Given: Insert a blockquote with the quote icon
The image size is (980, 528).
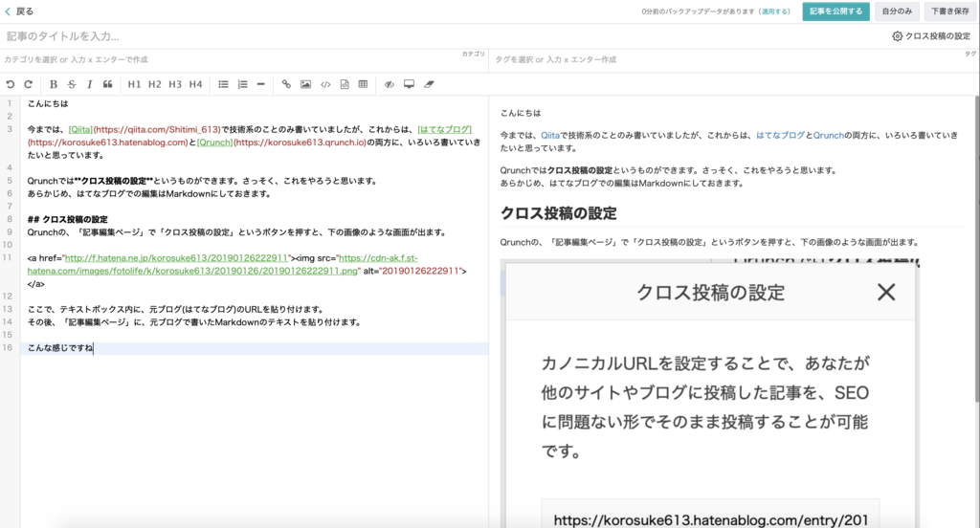Looking at the screenshot, I should click(107, 84).
